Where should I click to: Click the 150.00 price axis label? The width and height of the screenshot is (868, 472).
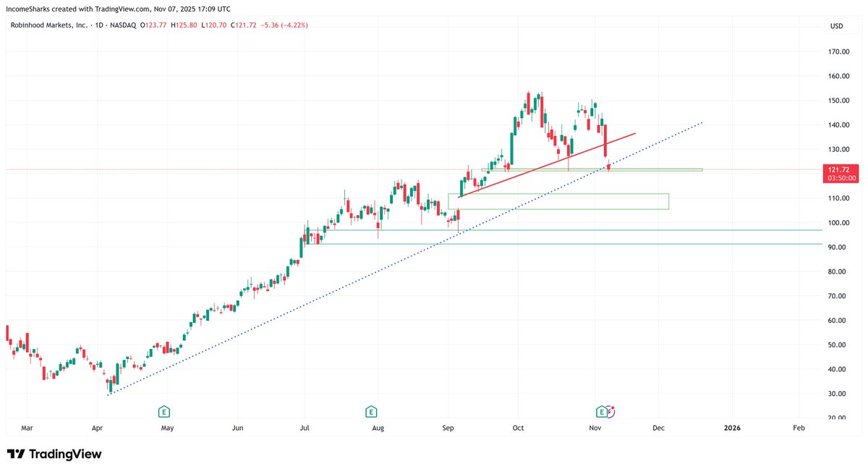839,101
